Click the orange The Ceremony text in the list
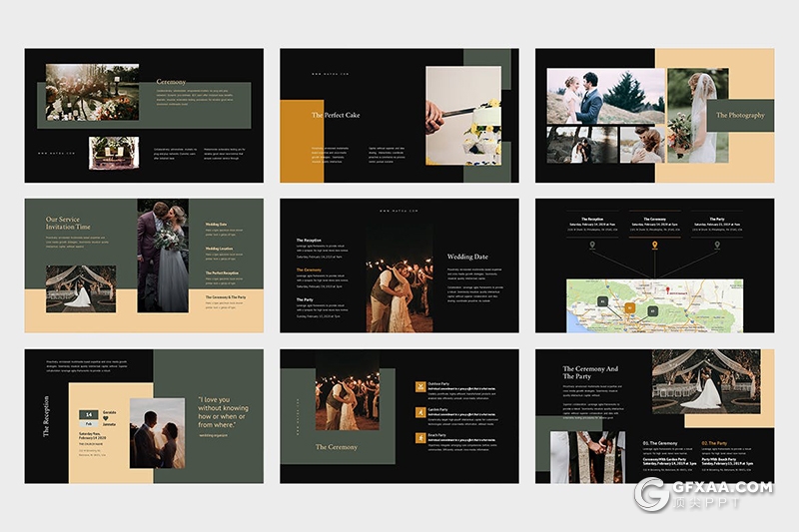This screenshot has width=799, height=532. [309, 269]
